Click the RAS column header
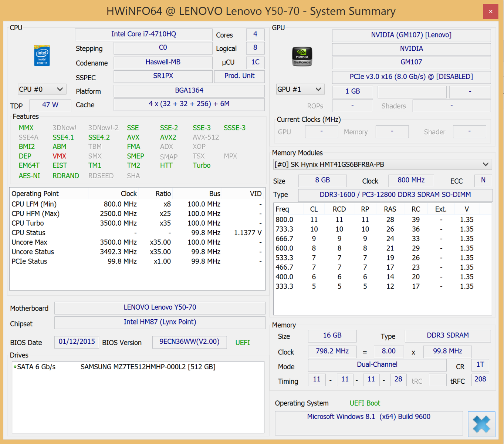The image size is (504, 444). (390, 209)
